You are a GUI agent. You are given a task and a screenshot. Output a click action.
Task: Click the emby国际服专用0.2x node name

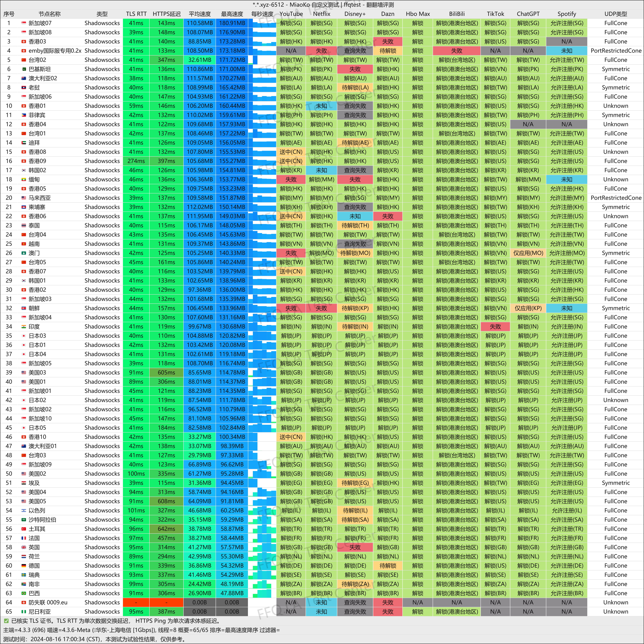(55, 51)
